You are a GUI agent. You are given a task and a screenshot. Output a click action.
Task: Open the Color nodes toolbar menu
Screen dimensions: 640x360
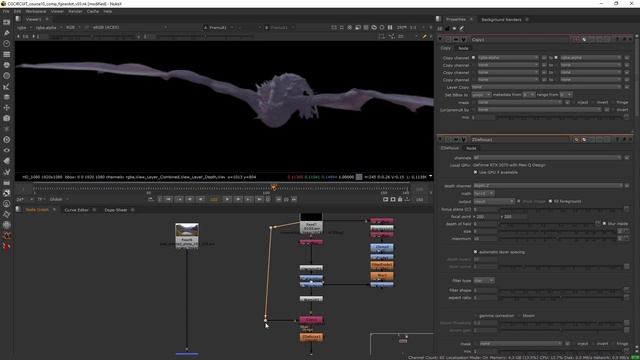[7, 64]
